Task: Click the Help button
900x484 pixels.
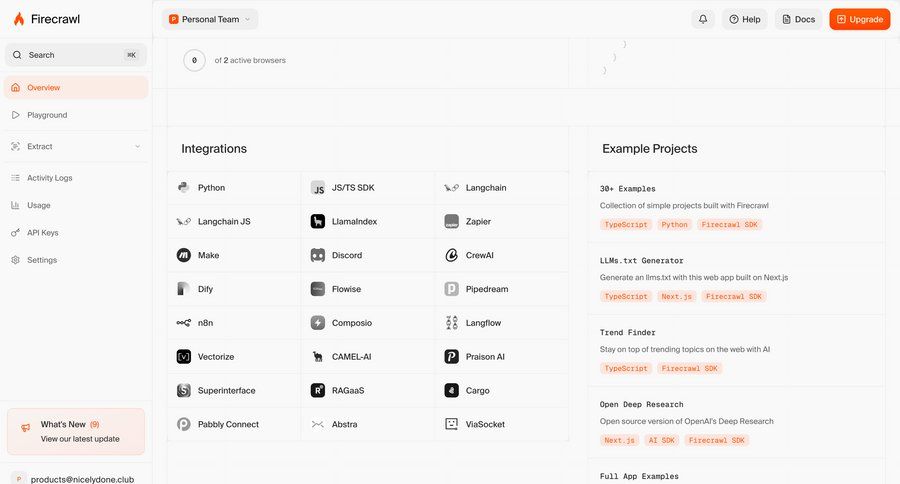Action: tap(744, 19)
